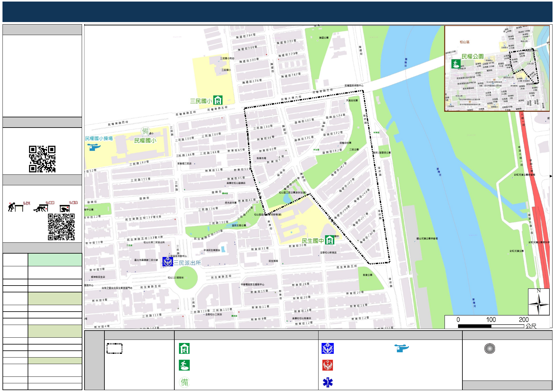Image resolution: width=555 pixels, height=392 pixels.
Task: Click the legend's blue police badge icon
Action: coord(328,349)
